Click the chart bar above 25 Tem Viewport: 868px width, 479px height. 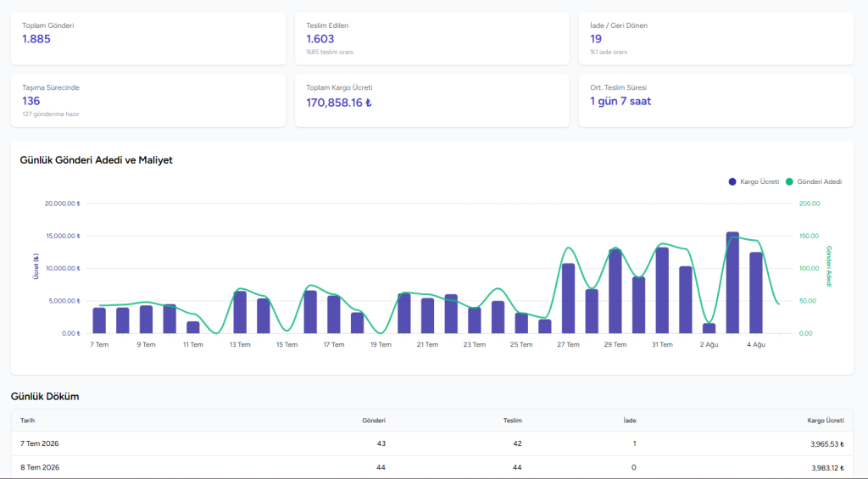click(521, 323)
